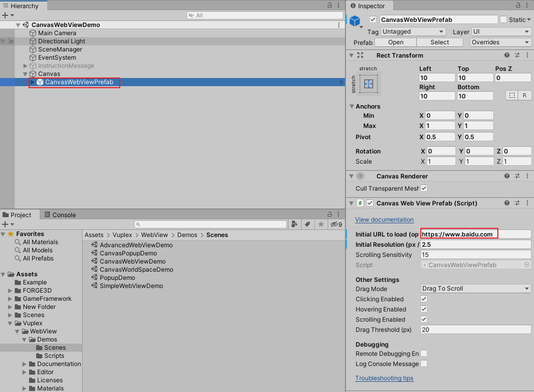The width and height of the screenshot is (534, 392).
Task: Open the View documentation link
Action: click(385, 220)
